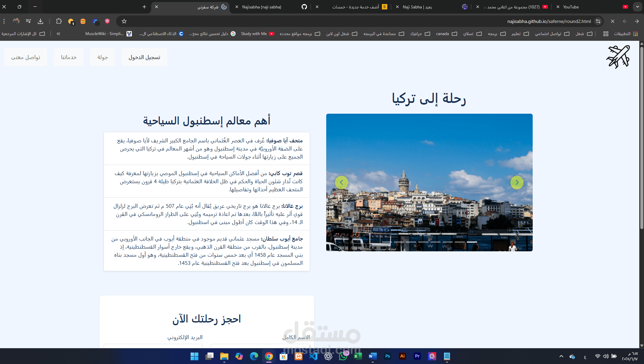Open the خدماتنا nav link
644x364 pixels.
click(69, 57)
